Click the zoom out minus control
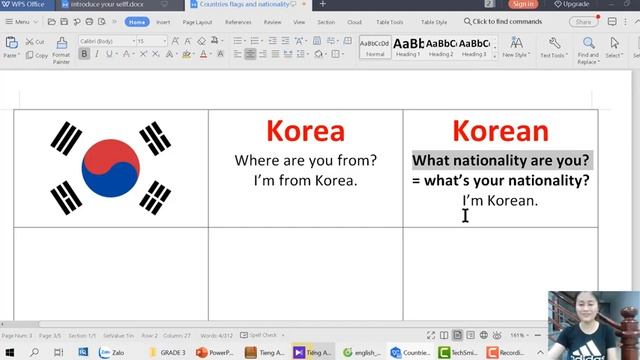Image resolution: width=640 pixels, height=360 pixels. 538,335
